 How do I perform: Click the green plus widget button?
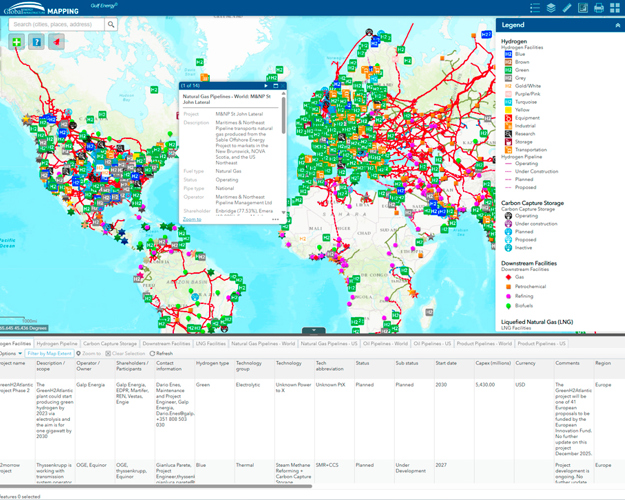tap(17, 42)
